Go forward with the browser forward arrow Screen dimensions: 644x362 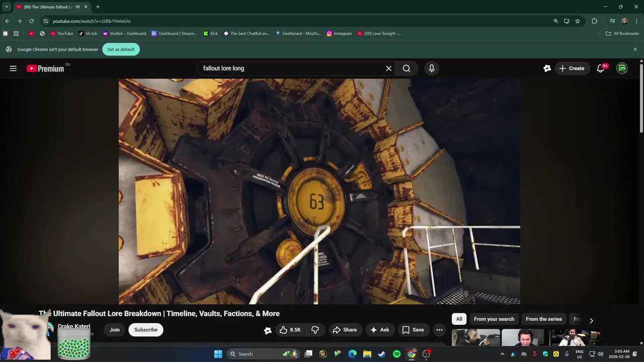(x=19, y=21)
